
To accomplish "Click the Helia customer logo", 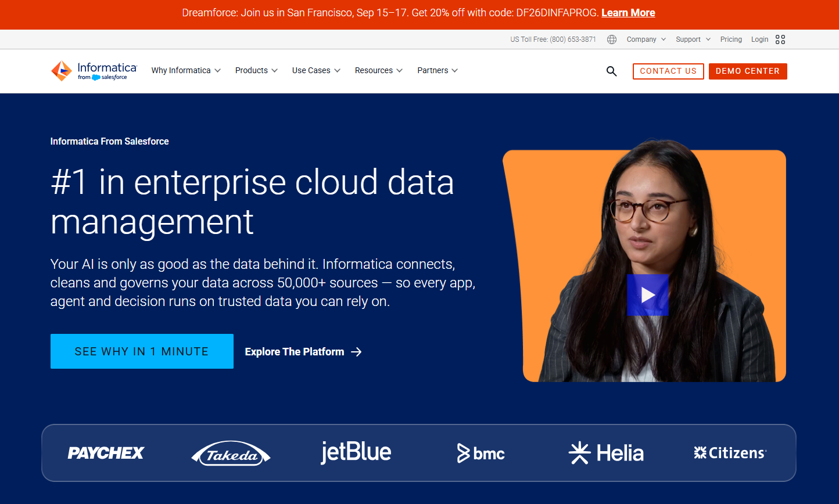I will click(606, 453).
